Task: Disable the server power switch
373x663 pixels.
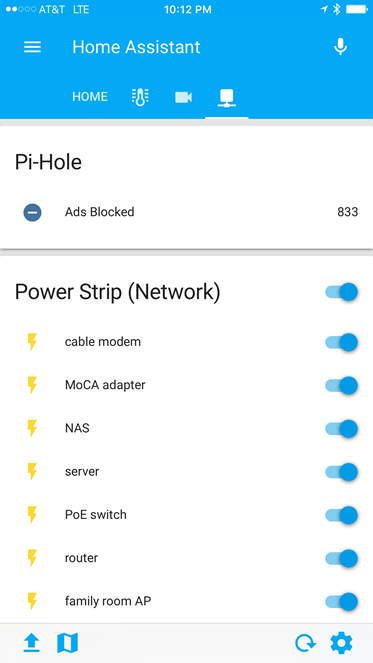Action: [342, 472]
